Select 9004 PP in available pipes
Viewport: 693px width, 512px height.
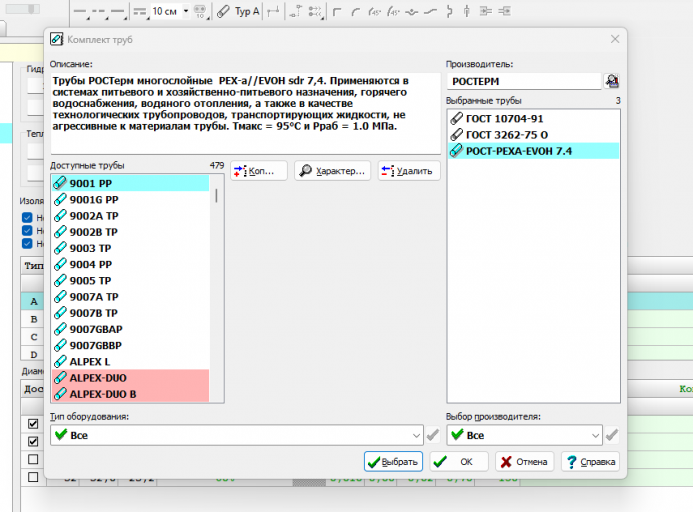point(130,264)
